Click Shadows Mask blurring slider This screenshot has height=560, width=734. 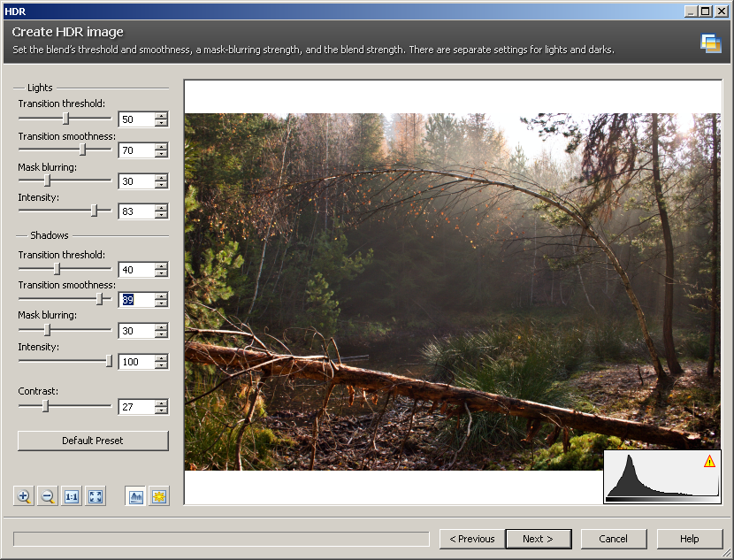point(65,330)
